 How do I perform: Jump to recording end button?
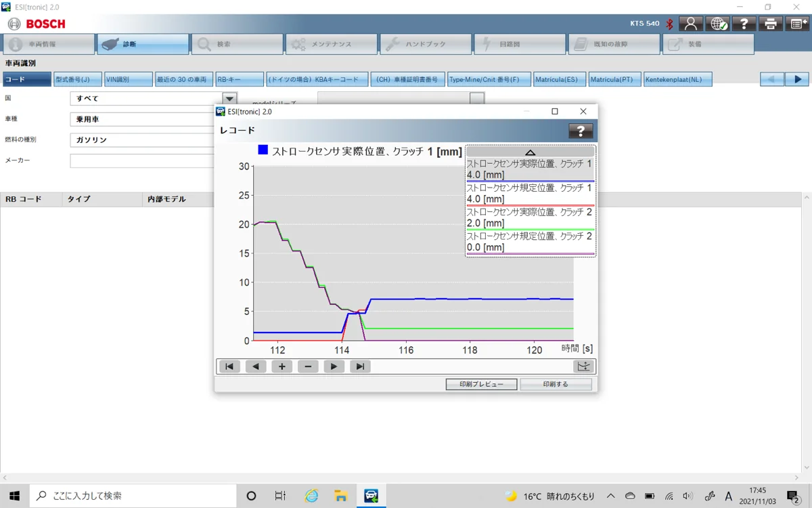tap(360, 366)
